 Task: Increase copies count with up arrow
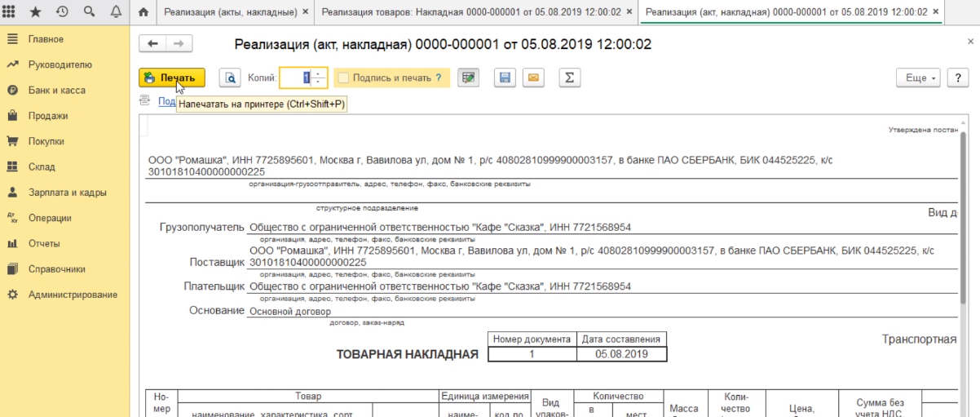(319, 74)
